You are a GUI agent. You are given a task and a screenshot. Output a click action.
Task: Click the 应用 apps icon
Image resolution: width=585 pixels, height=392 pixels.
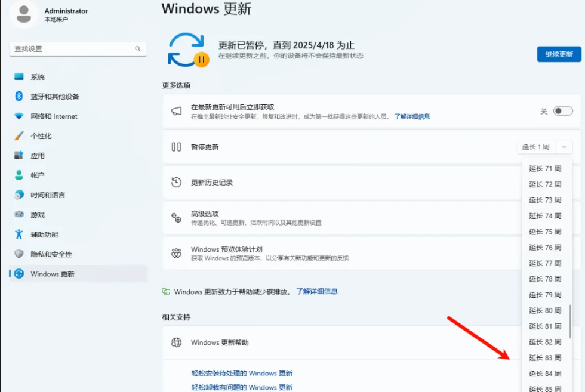[19, 156]
